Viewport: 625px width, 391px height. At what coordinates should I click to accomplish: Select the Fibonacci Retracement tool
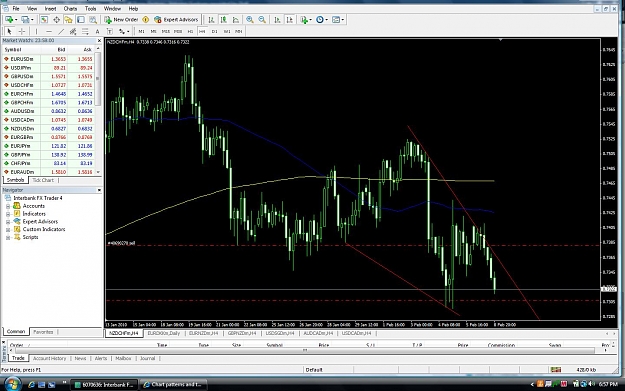click(85, 31)
